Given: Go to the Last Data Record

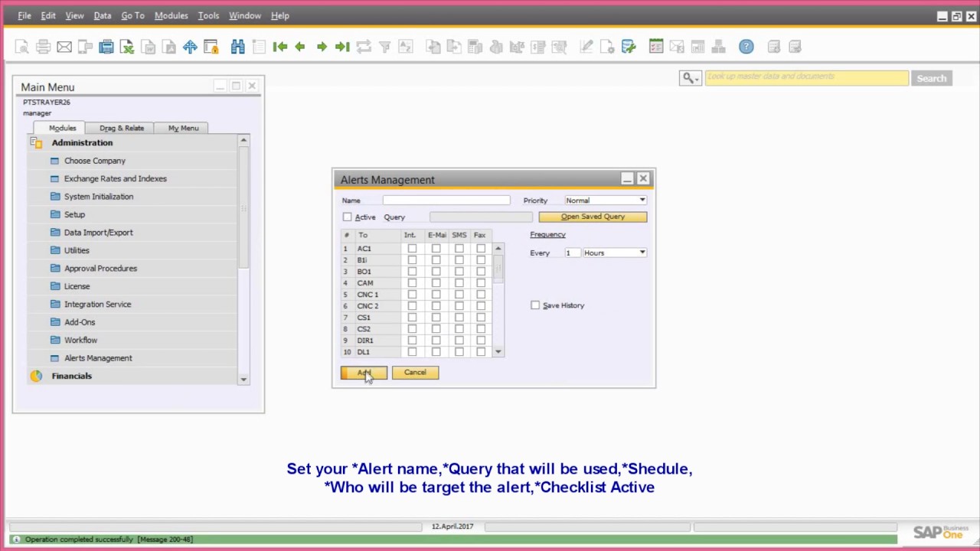Looking at the screenshot, I should (x=342, y=47).
